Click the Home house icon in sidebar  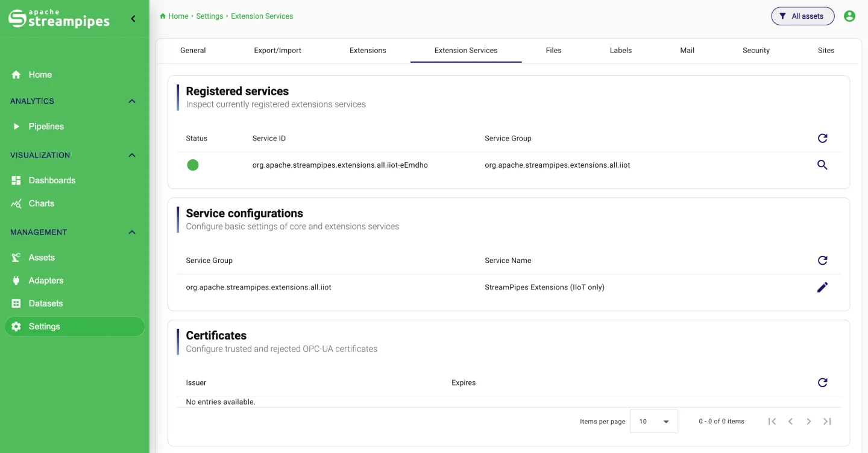pyautogui.click(x=16, y=75)
